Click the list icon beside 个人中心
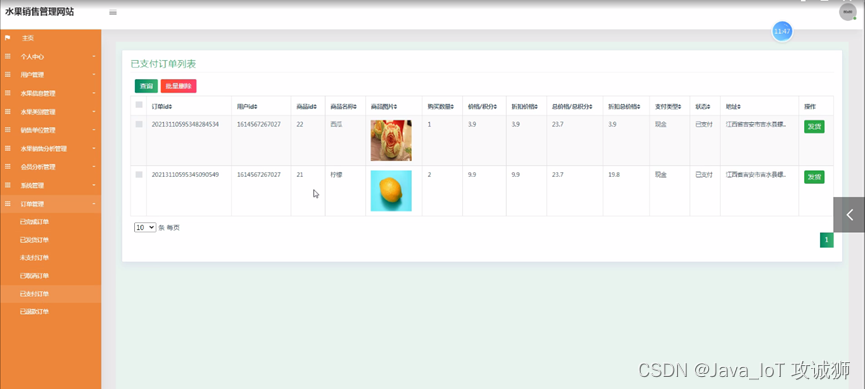This screenshot has width=865, height=389. coord(7,56)
